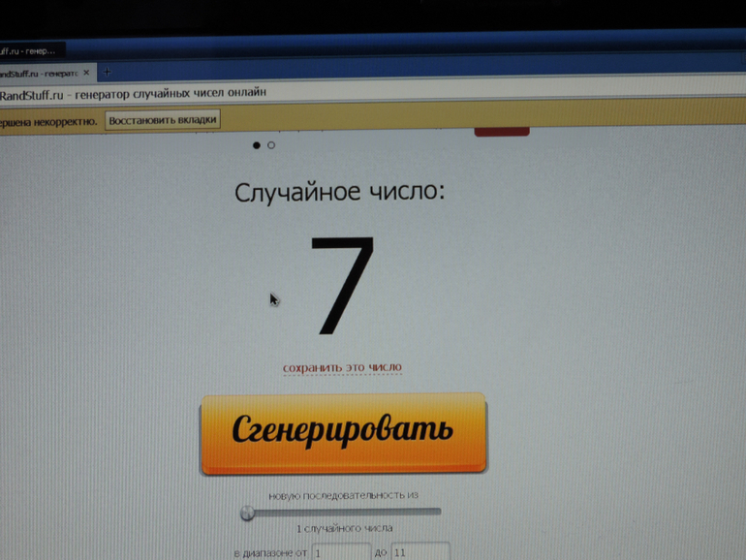Click the right end of slider track
This screenshot has height=560, width=746.
pyautogui.click(x=436, y=512)
